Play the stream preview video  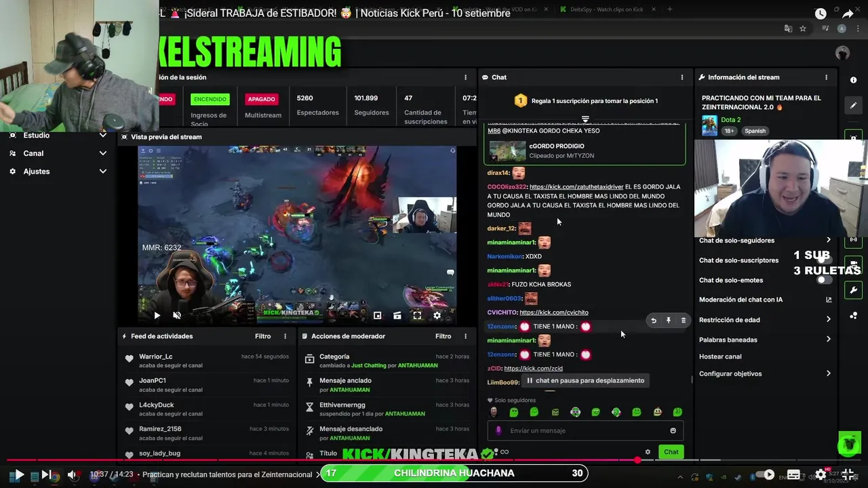(157, 315)
